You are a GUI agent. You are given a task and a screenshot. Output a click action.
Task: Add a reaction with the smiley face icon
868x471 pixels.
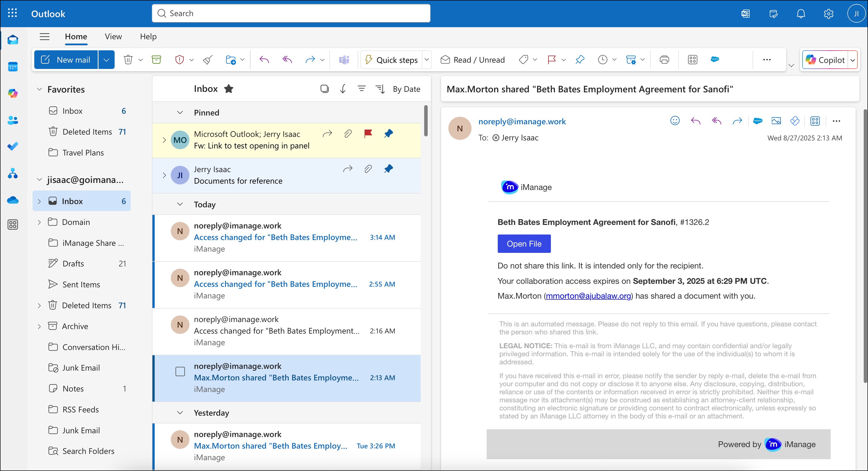pyautogui.click(x=675, y=121)
